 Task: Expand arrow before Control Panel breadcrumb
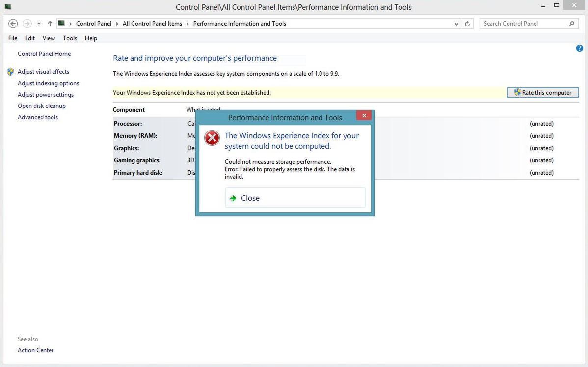point(70,24)
